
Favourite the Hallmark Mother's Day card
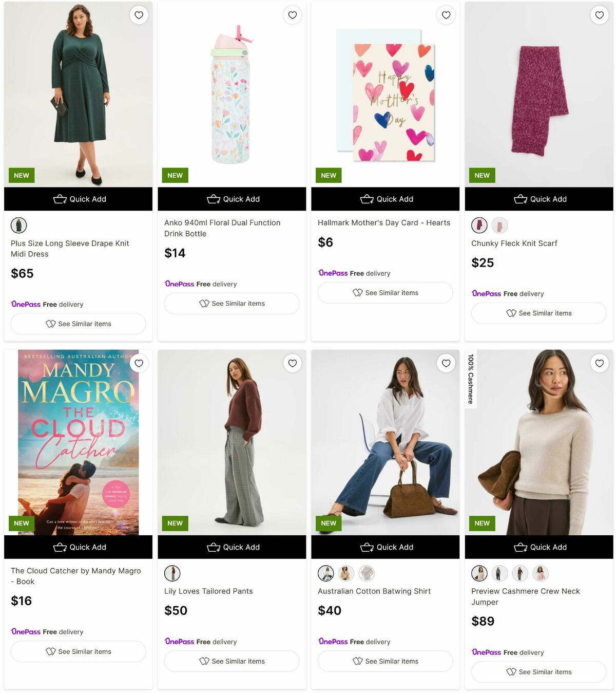pyautogui.click(x=446, y=15)
